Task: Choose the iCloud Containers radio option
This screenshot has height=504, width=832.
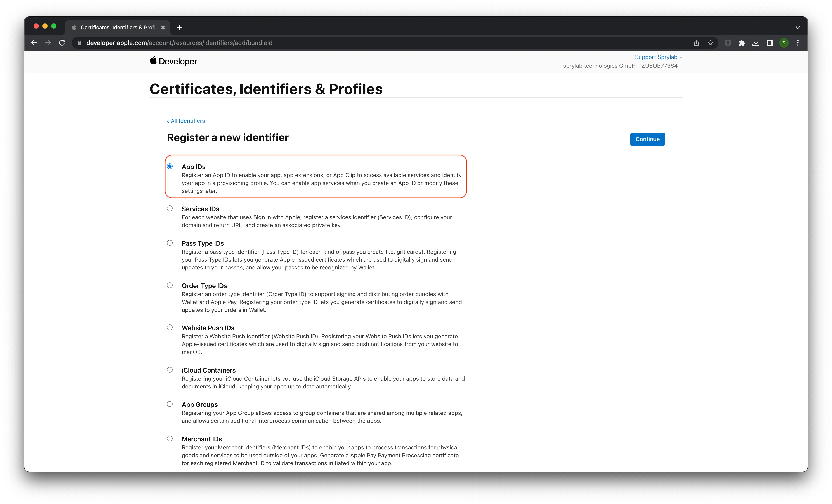Action: click(x=170, y=370)
